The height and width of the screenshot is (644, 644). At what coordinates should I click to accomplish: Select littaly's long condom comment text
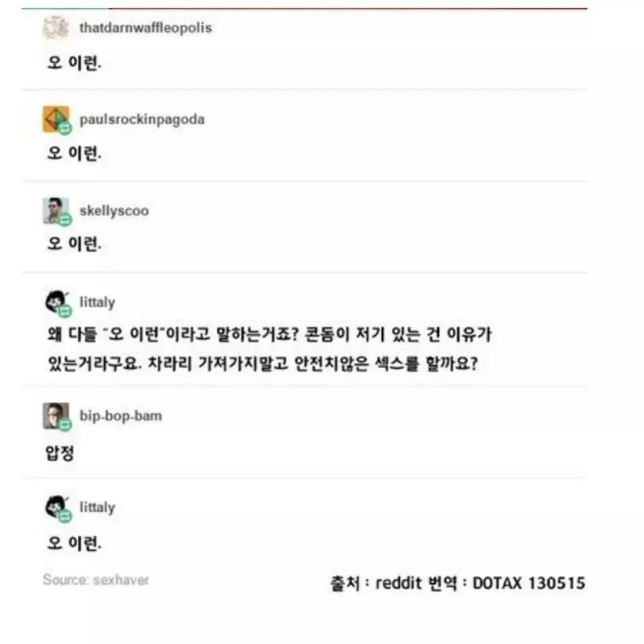coord(269,349)
